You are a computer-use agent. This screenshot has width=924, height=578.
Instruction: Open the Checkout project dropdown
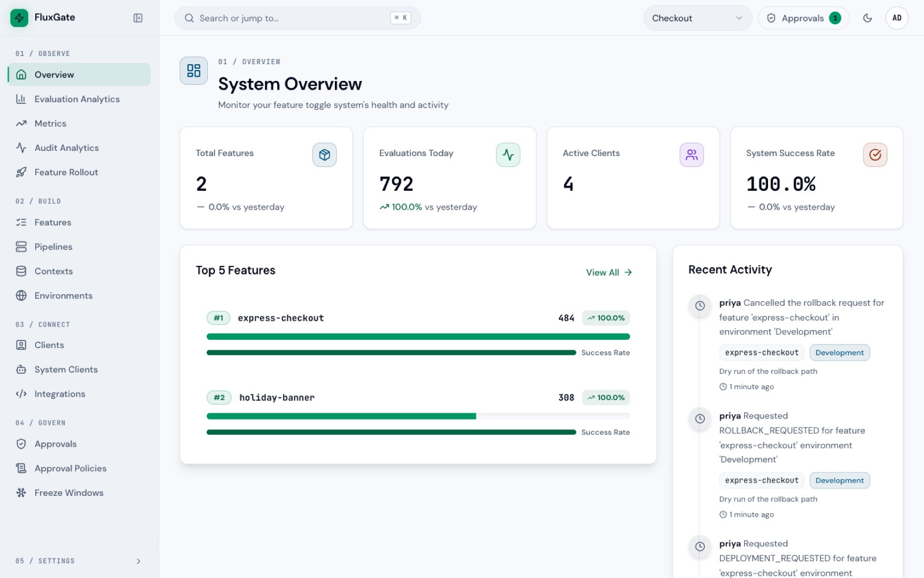[698, 18]
